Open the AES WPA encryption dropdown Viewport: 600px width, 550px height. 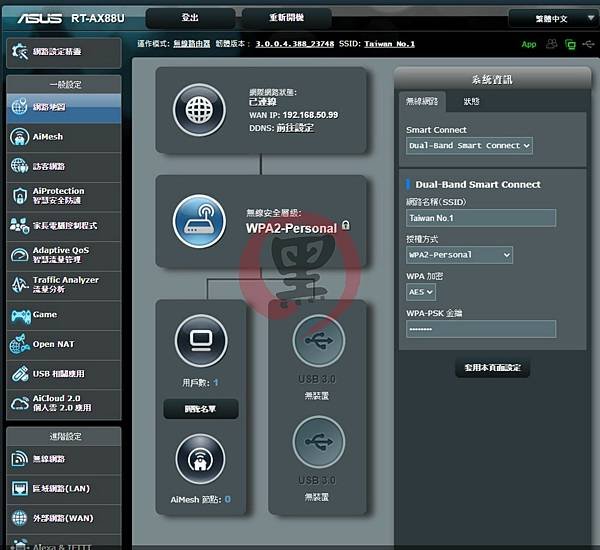point(421,292)
